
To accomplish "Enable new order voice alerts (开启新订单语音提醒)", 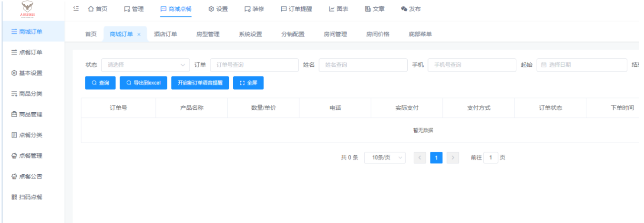I will [x=200, y=83].
